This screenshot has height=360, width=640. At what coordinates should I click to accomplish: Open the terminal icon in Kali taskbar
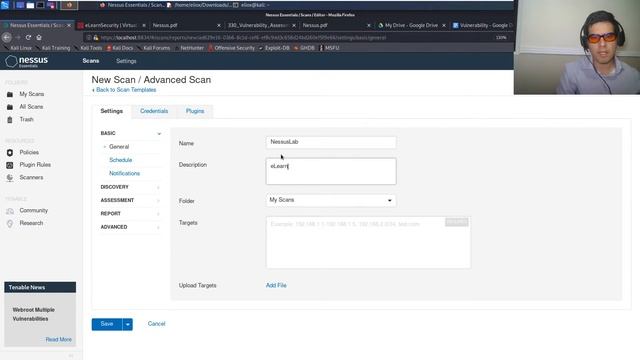click(40, 5)
